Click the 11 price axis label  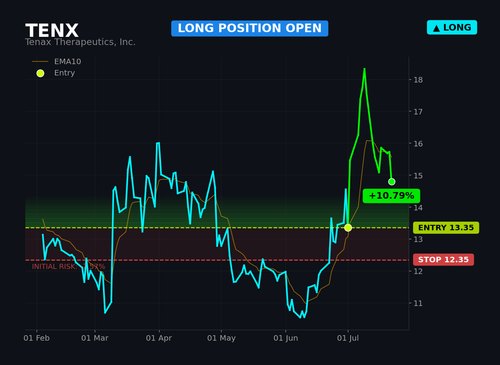(x=418, y=303)
